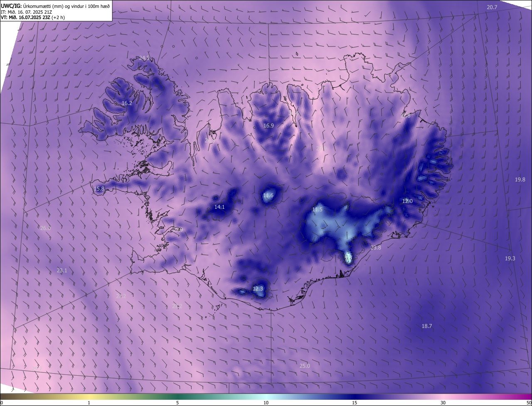The width and height of the screenshot is (532, 406).
Task: Click the 26.0 value label
Action: click(45, 228)
